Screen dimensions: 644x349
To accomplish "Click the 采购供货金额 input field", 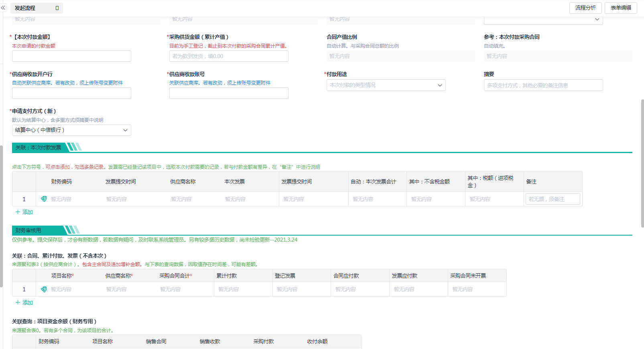I will [x=229, y=56].
